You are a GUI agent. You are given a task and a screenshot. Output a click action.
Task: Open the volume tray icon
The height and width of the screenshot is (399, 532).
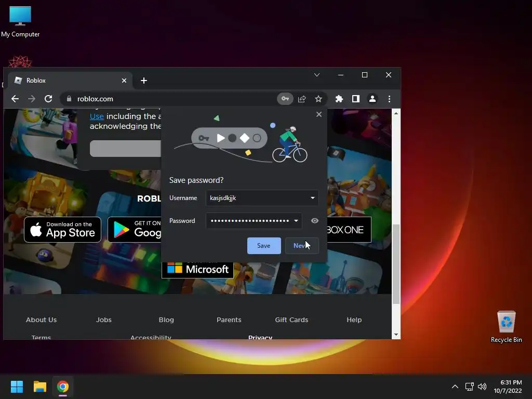click(482, 387)
